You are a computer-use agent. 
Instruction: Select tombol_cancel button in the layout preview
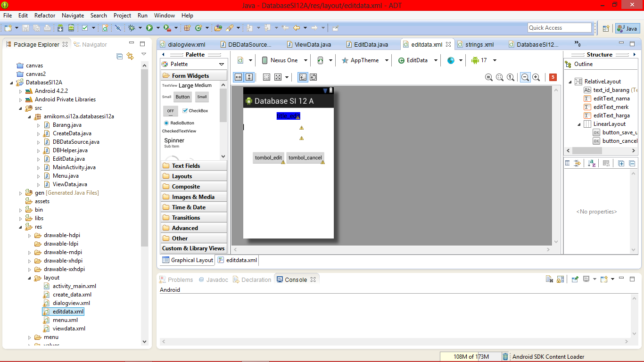[x=305, y=157]
